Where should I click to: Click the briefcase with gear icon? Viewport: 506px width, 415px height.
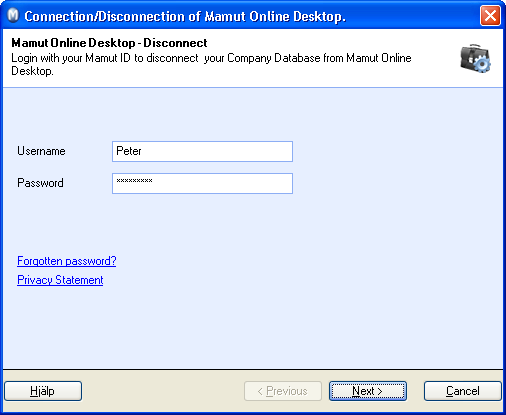(x=475, y=58)
